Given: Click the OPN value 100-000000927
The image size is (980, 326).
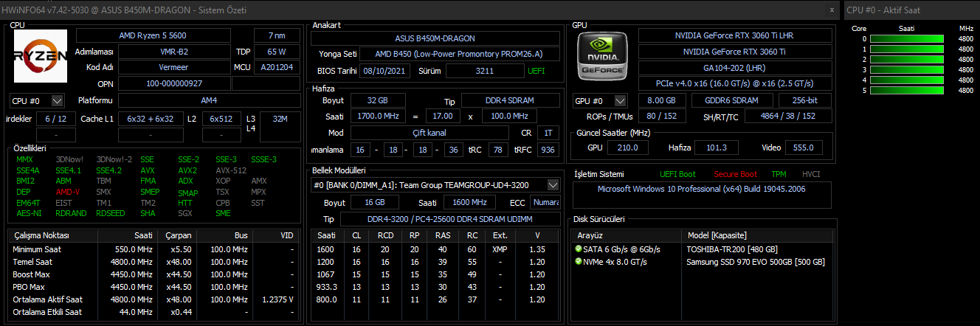Looking at the screenshot, I should (174, 83).
